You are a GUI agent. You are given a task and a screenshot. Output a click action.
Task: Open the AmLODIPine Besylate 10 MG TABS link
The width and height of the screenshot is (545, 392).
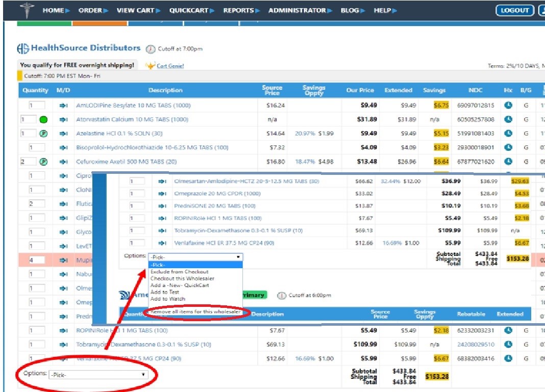pyautogui.click(x=134, y=106)
